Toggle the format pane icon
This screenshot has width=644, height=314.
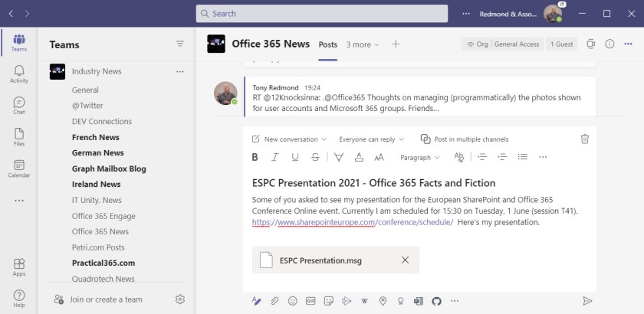tap(256, 301)
